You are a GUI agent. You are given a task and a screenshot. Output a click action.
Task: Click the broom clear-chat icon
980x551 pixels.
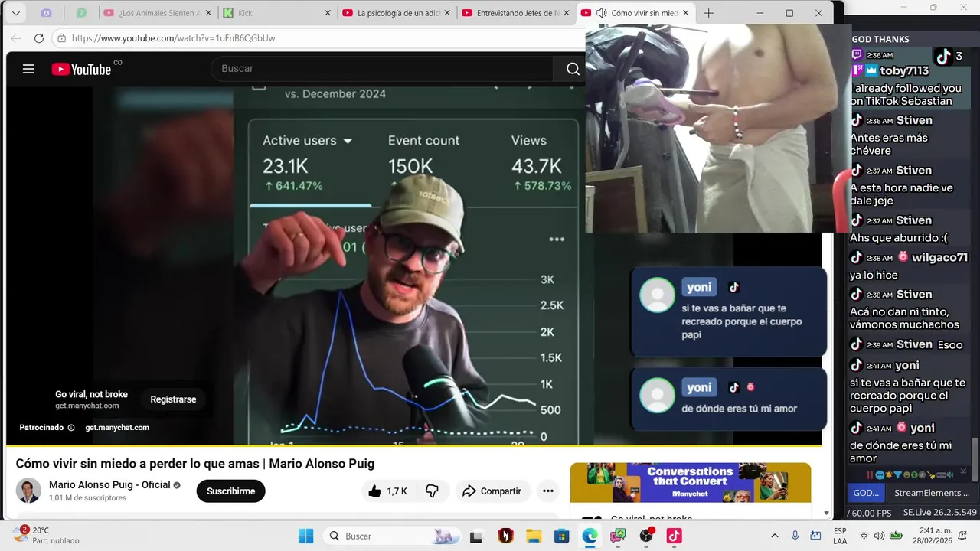[931, 475]
